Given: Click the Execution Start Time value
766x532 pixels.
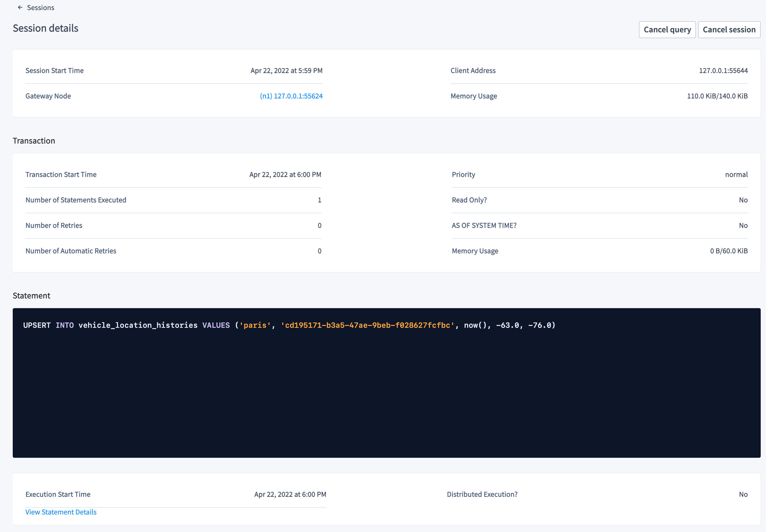Looking at the screenshot, I should point(290,494).
